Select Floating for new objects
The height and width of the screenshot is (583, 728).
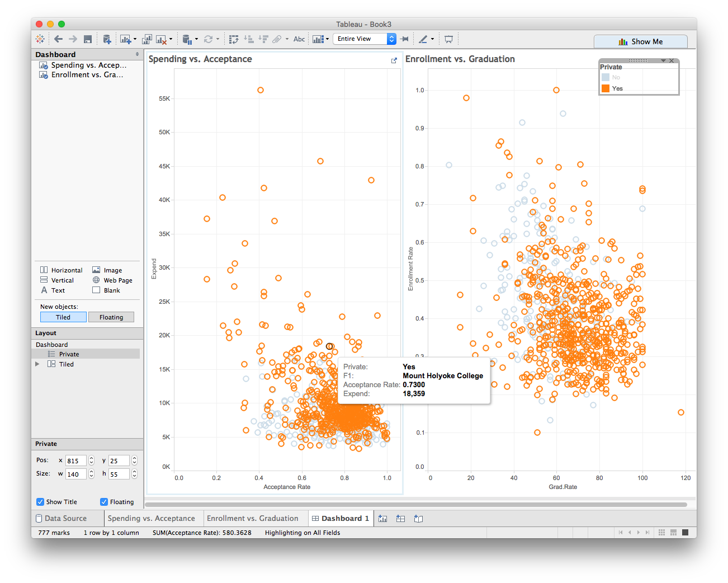(x=111, y=317)
